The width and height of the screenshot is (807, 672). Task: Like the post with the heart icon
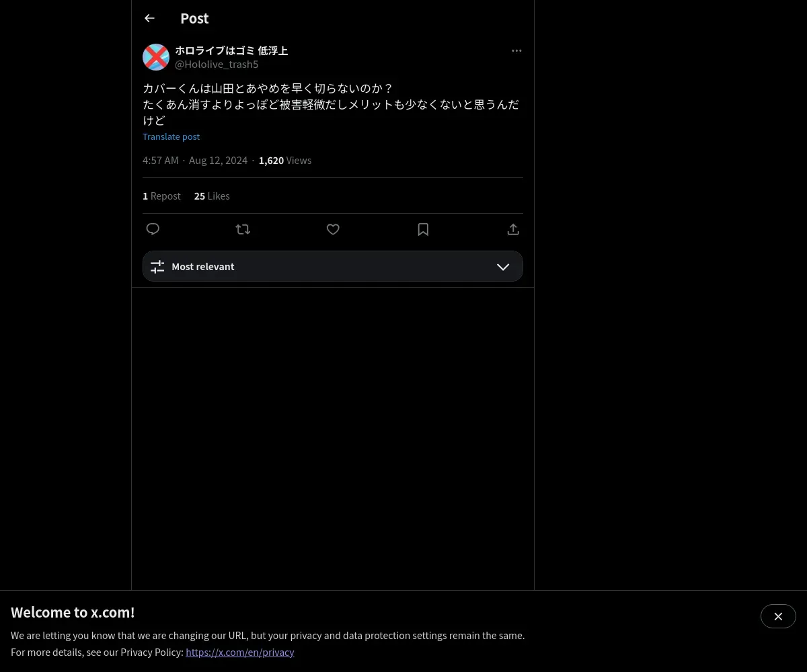point(333,229)
